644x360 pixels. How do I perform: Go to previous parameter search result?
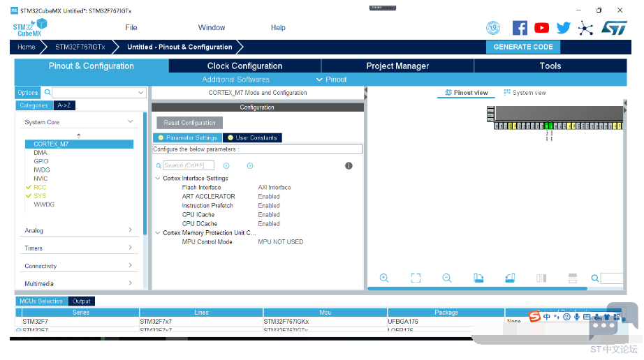226,165
